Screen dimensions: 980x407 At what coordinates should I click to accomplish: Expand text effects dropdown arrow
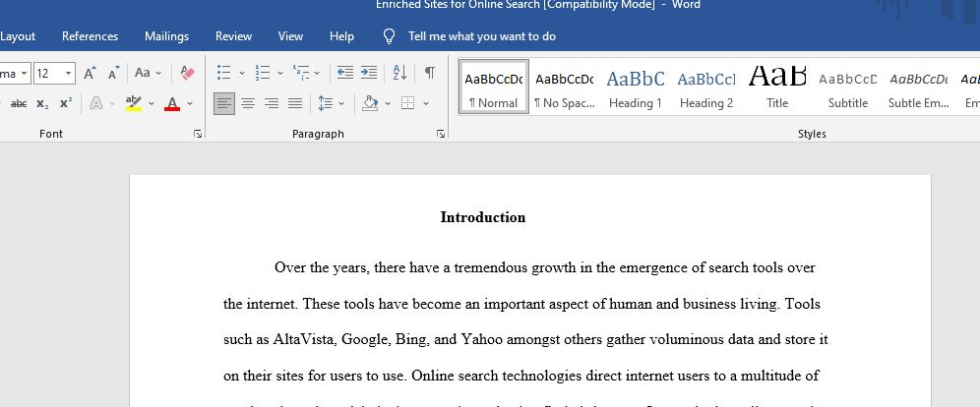pos(112,104)
